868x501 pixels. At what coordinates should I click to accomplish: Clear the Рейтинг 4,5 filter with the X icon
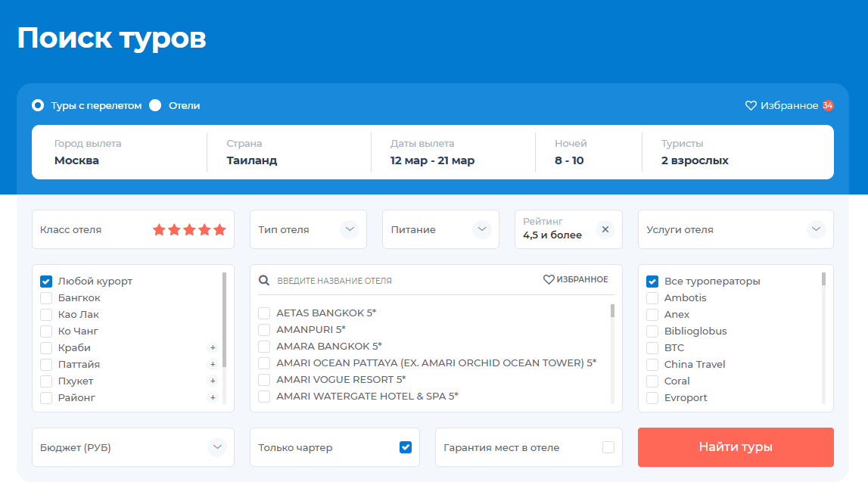pos(605,229)
